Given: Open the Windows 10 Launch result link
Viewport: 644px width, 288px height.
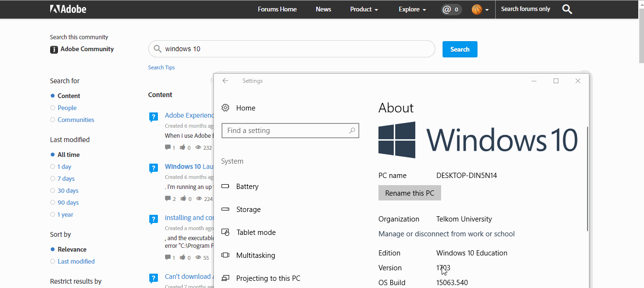Looking at the screenshot, I should 189,166.
